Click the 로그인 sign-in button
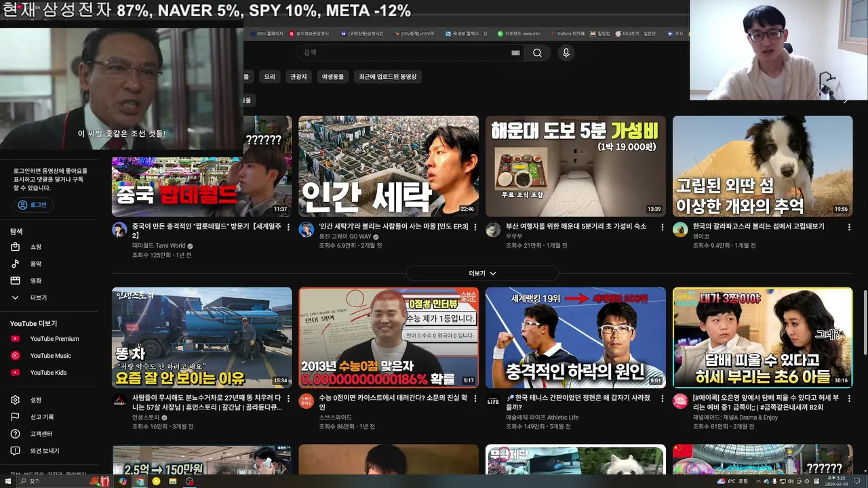Screen dimensions: 868x488 (x=33, y=205)
